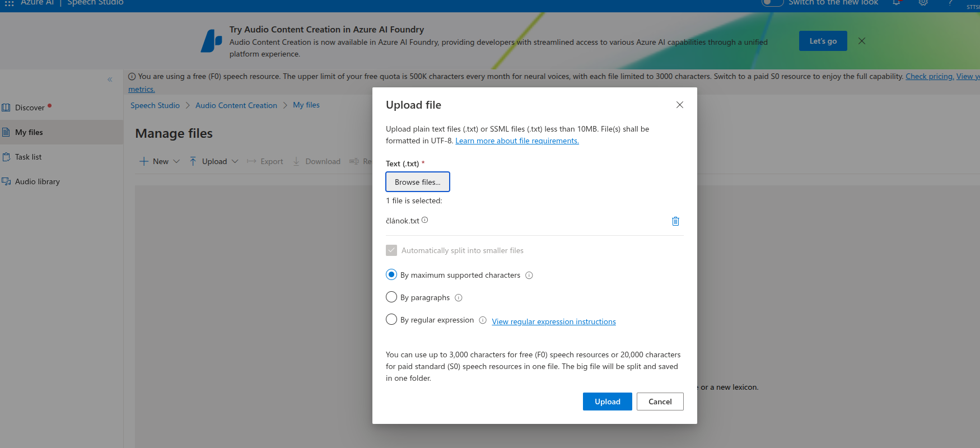Click info icon beside By regular expression
This screenshot has width=980, height=448.
click(x=483, y=320)
